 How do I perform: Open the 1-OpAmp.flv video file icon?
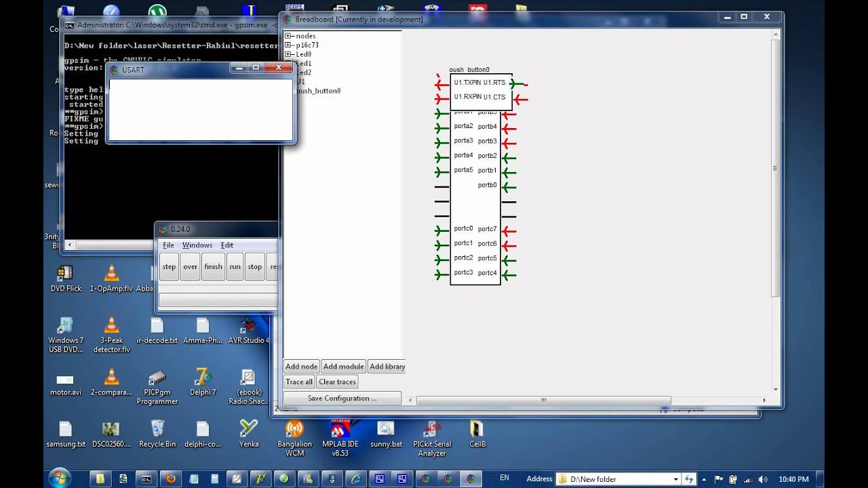click(x=111, y=278)
